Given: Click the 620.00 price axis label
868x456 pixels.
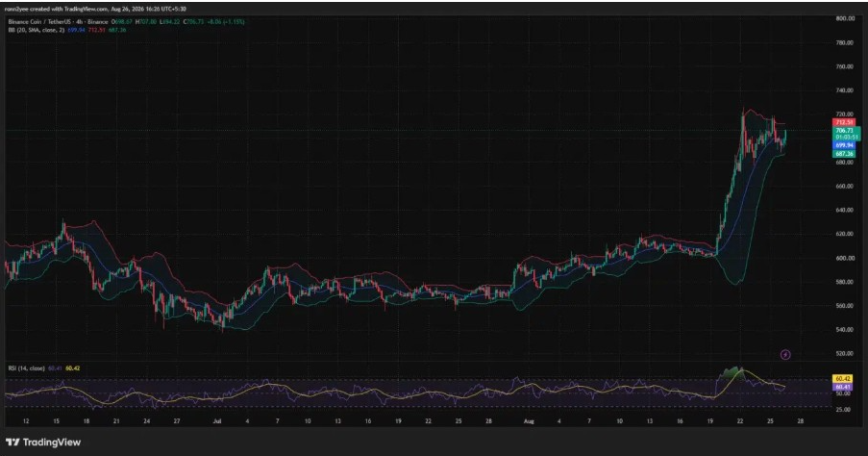Looking at the screenshot, I should (845, 234).
